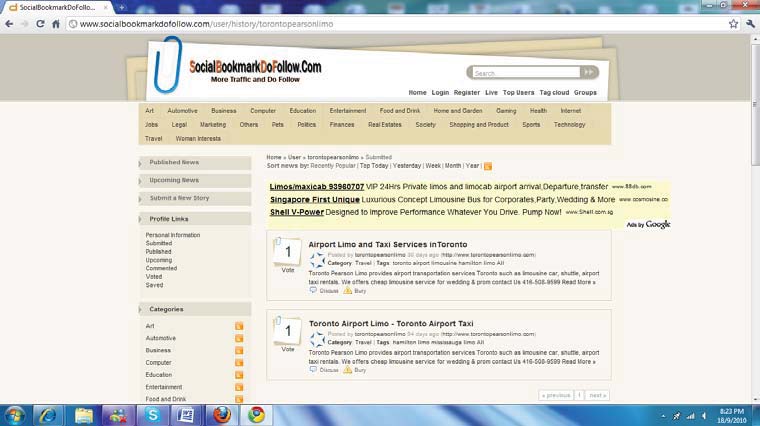Expand the Upcoming News sidebar section
760x426 pixels.
(x=174, y=180)
